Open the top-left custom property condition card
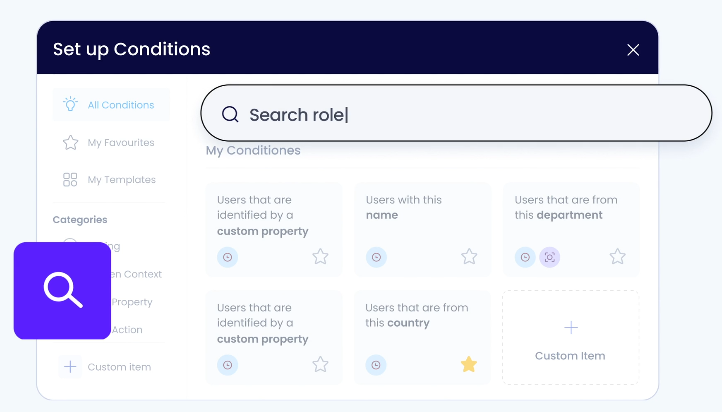The height and width of the screenshot is (412, 722). pyautogui.click(x=274, y=230)
